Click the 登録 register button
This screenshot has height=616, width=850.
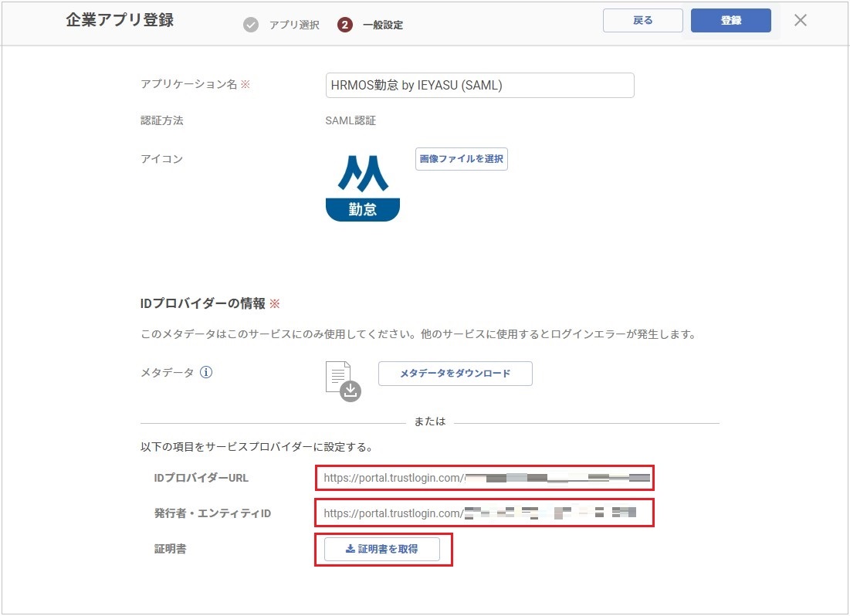click(730, 21)
